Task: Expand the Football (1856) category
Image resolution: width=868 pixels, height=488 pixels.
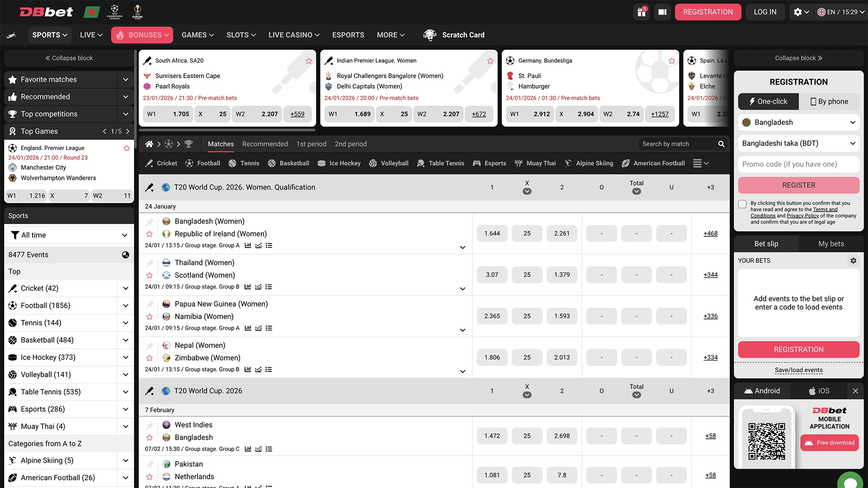Action: pyautogui.click(x=125, y=305)
